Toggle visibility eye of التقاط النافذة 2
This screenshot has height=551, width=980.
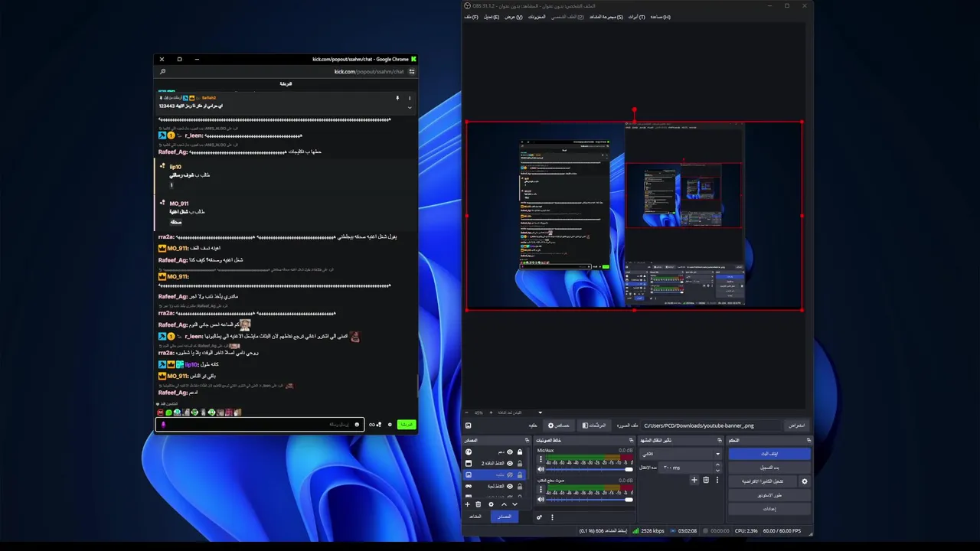[510, 463]
